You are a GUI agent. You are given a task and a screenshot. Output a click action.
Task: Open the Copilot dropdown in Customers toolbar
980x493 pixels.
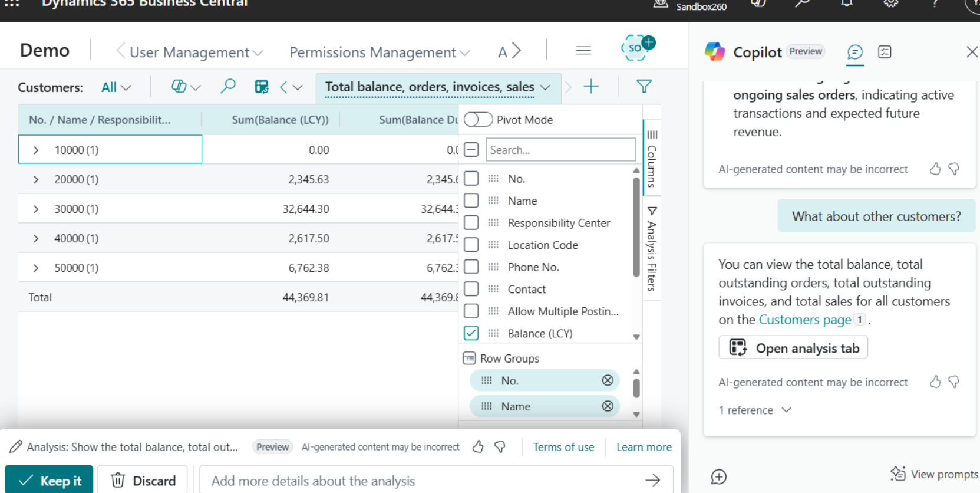186,87
